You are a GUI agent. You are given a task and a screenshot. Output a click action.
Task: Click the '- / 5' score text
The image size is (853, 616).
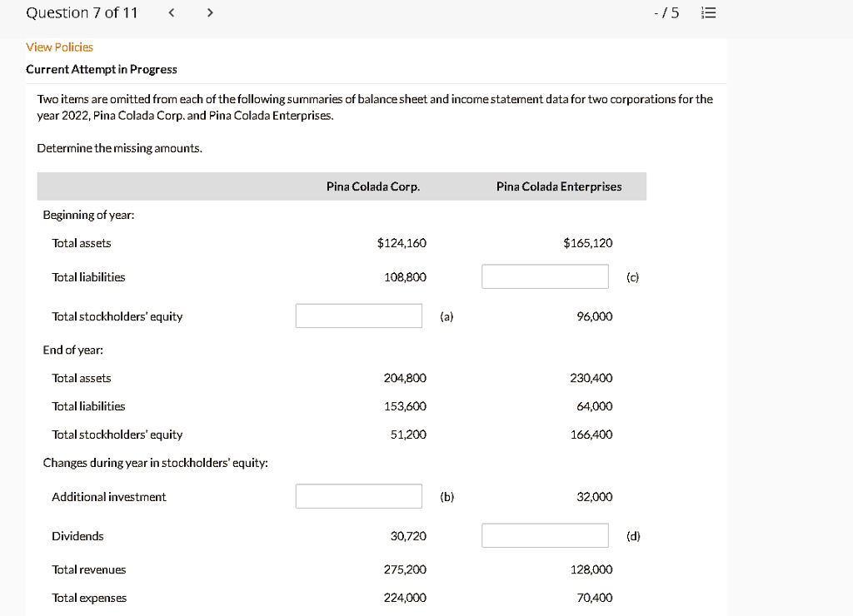(666, 12)
